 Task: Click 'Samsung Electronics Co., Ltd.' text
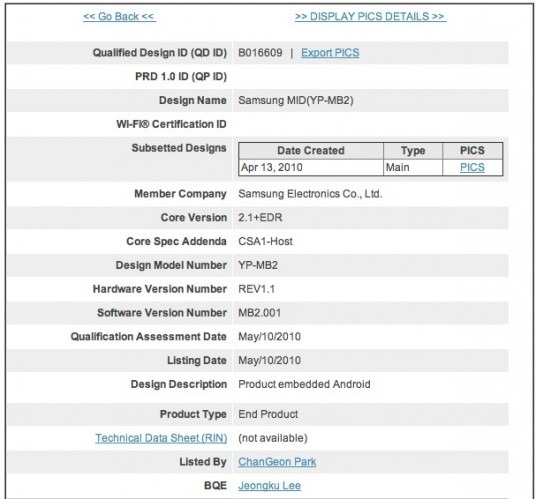(310, 194)
